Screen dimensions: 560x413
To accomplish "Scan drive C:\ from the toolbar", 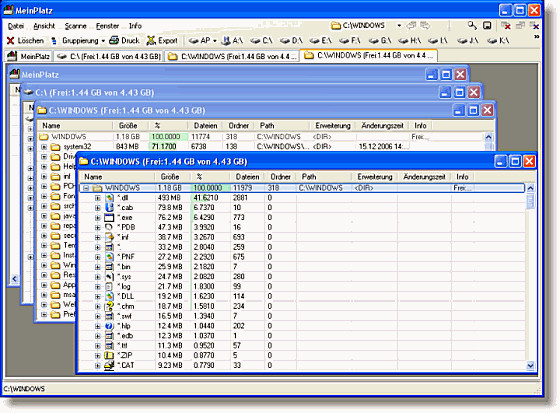I will tap(255, 41).
